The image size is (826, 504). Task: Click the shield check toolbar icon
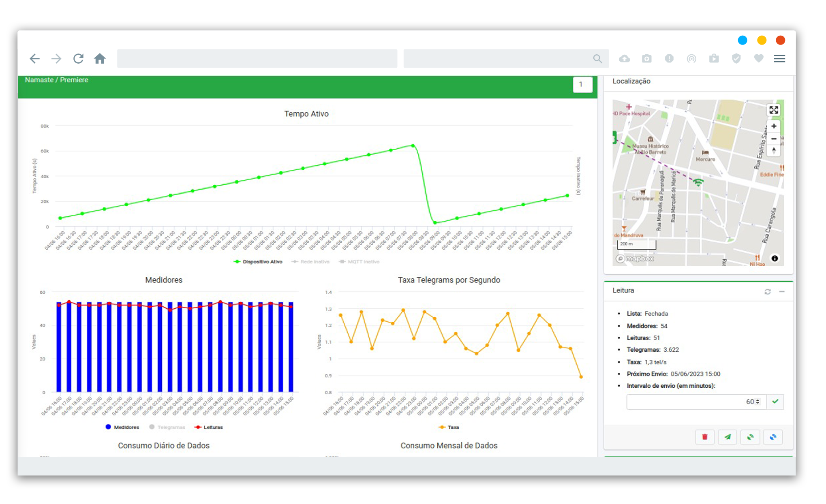pyautogui.click(x=736, y=59)
